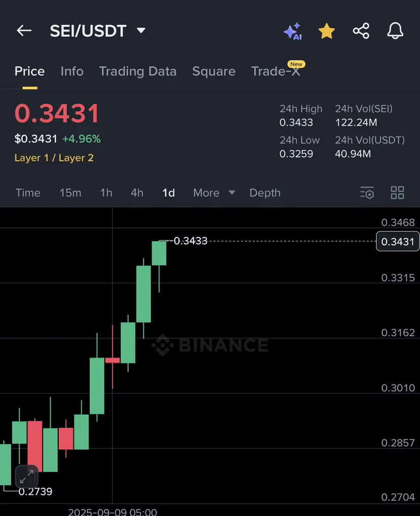Screen dimensions: 420x516
Task: Open the chart layout grid icon
Action: pos(397,193)
